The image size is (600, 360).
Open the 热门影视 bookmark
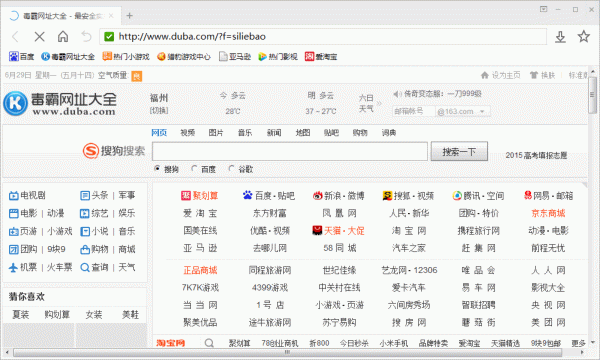(278, 57)
